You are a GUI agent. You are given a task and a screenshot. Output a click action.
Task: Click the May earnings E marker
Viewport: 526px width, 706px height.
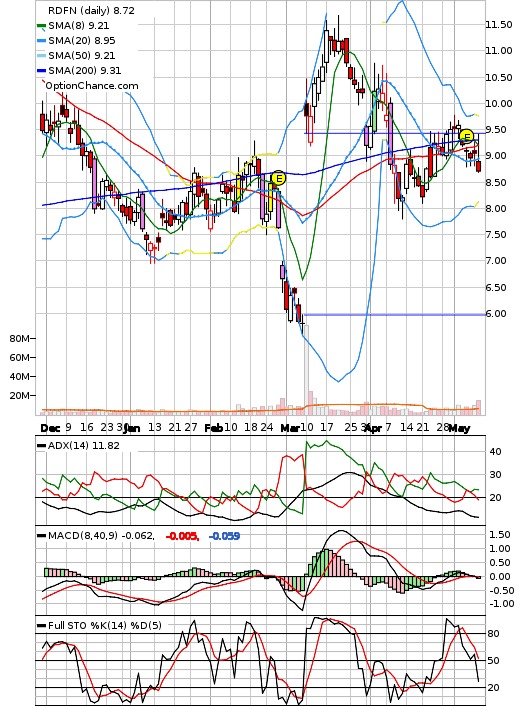click(467, 136)
